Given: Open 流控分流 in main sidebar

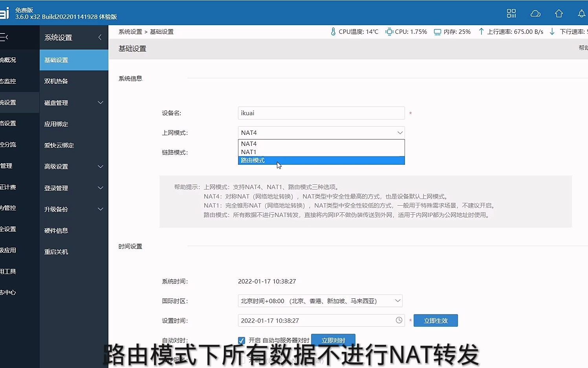Looking at the screenshot, I should [20, 144].
